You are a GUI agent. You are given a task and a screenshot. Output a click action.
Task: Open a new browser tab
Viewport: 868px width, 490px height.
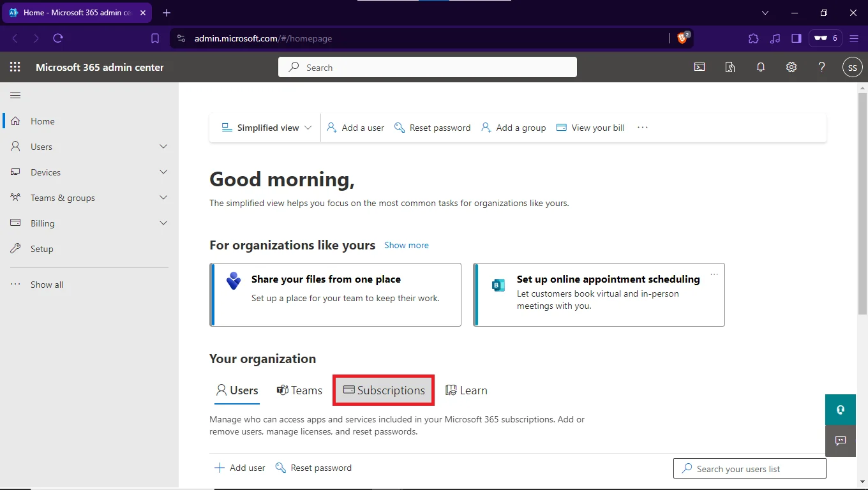[x=167, y=13]
